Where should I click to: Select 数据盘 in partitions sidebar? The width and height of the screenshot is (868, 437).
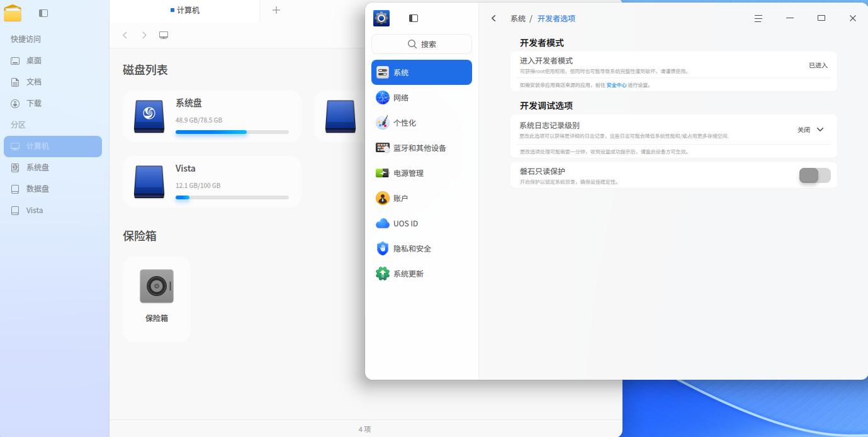pyautogui.click(x=53, y=189)
